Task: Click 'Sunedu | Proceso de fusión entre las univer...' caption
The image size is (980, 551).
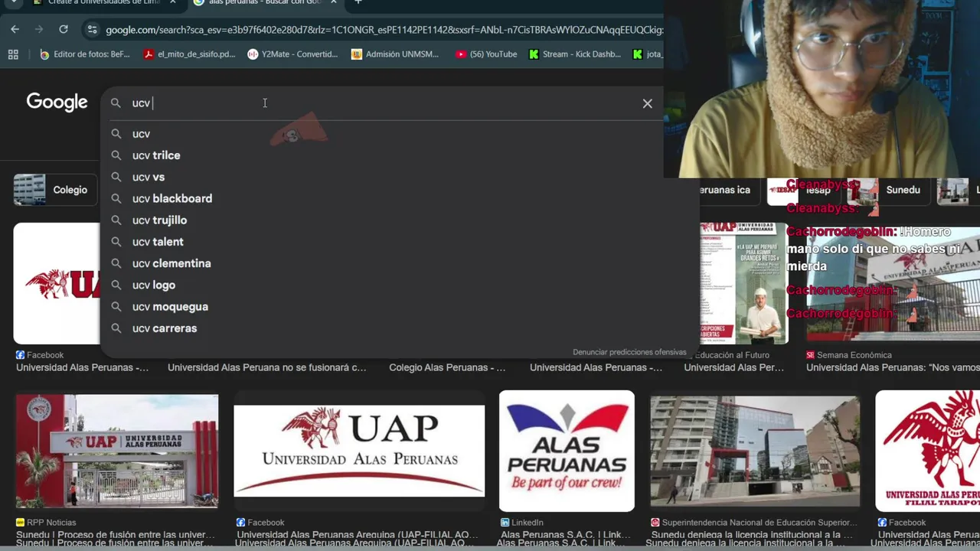Action: [x=116, y=535]
